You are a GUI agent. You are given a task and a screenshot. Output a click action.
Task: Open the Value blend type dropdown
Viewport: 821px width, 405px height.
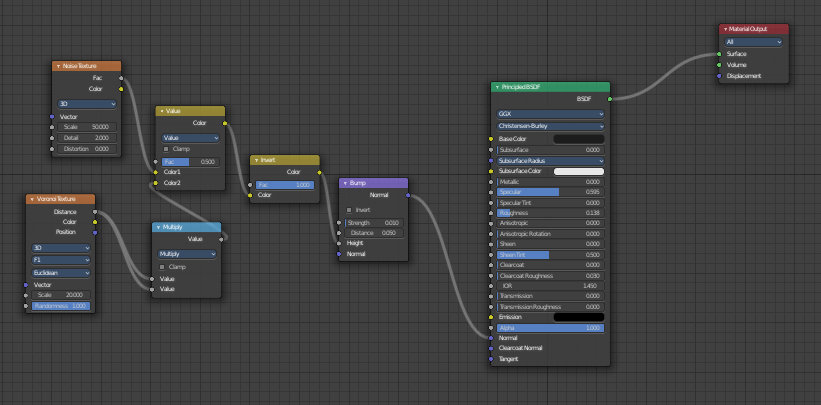pos(191,138)
